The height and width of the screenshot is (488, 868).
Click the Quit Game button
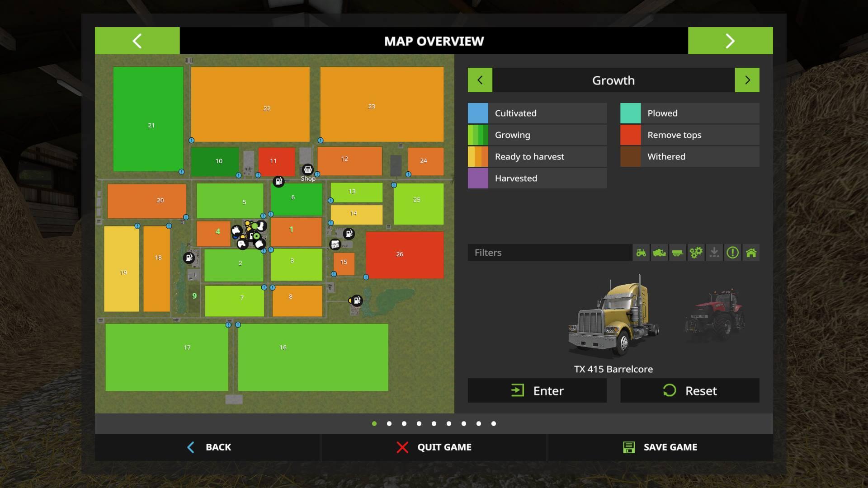tap(434, 447)
